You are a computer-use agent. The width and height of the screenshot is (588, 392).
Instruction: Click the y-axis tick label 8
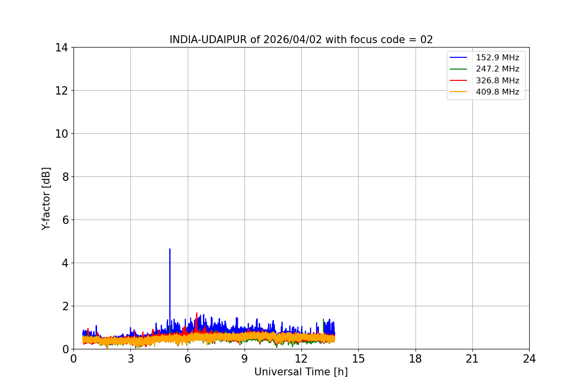(65, 177)
